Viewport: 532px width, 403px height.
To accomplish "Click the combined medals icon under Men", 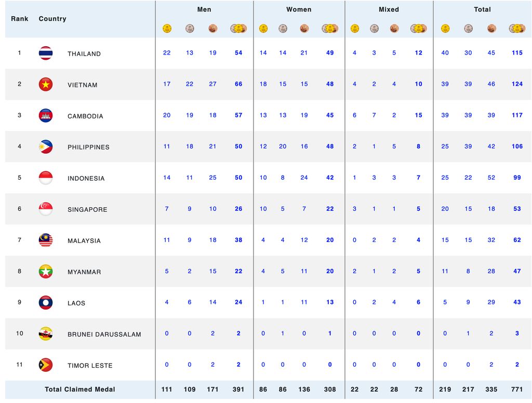I will (238, 29).
